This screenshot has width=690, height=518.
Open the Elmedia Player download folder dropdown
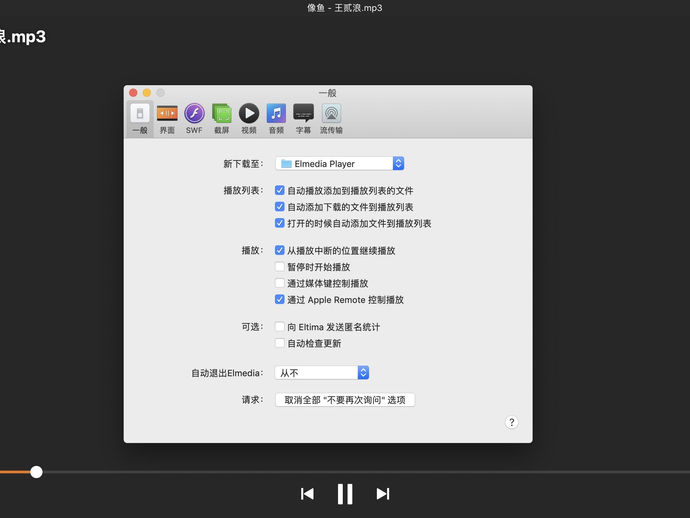[340, 163]
